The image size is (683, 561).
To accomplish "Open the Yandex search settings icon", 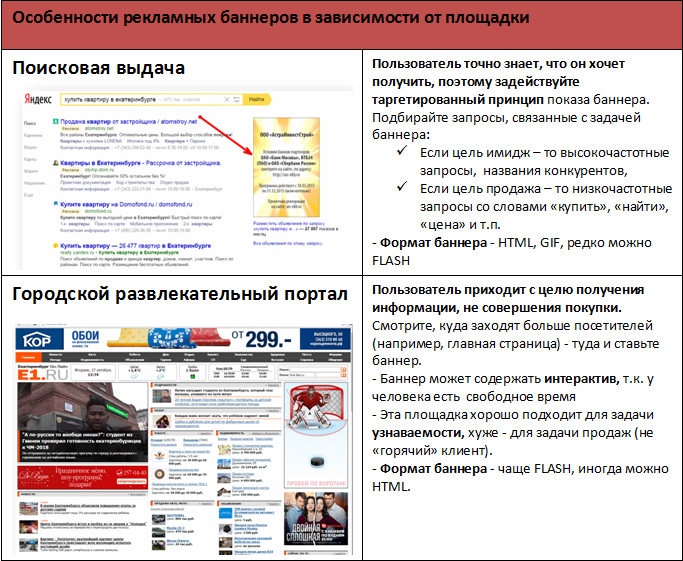I will (x=237, y=100).
